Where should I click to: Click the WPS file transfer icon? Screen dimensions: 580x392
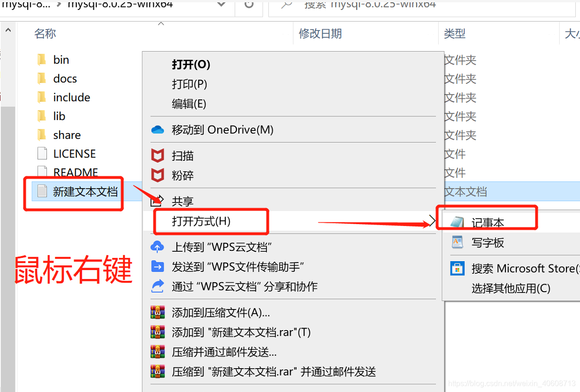tap(157, 266)
